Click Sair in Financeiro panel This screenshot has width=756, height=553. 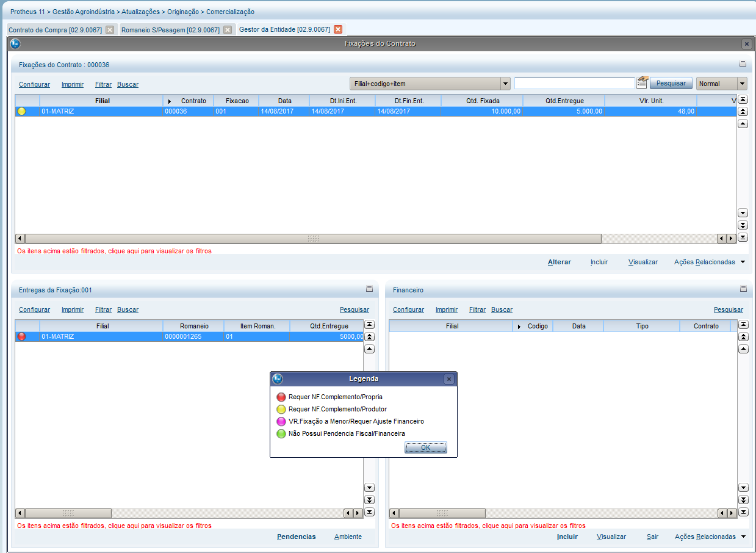[652, 537]
